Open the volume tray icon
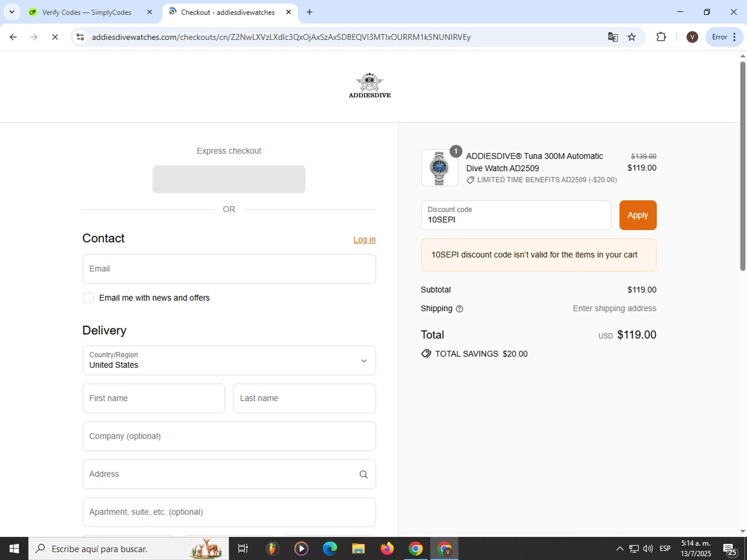 pos(648,549)
